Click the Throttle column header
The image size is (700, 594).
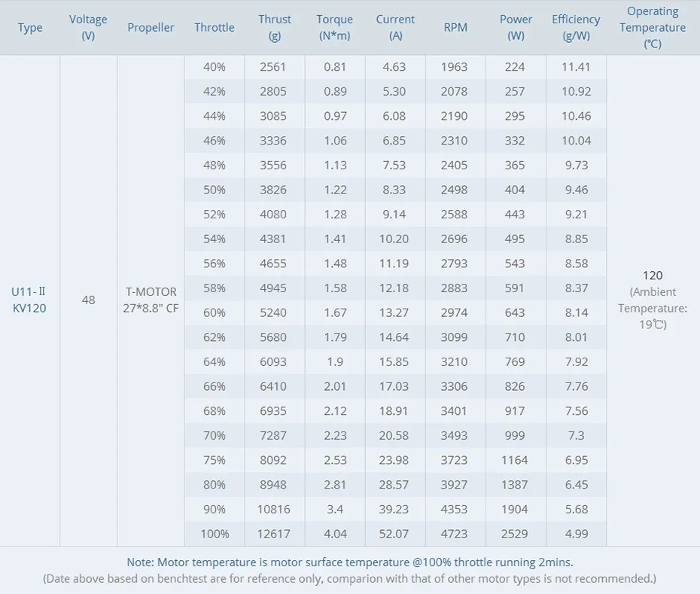[215, 28]
